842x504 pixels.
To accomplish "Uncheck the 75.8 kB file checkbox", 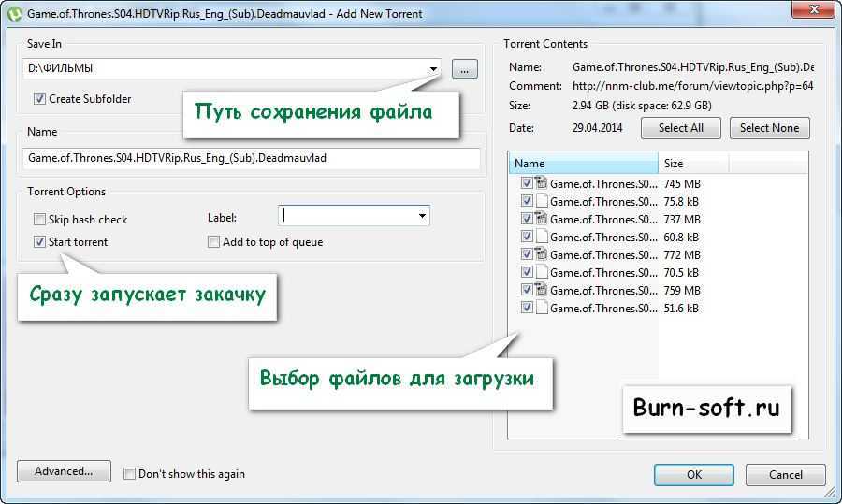I will (527, 201).
